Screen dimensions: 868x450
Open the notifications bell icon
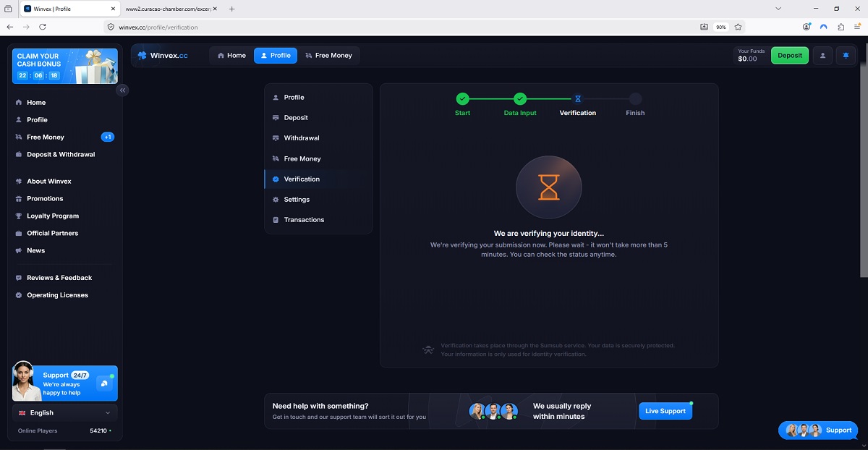coord(846,56)
